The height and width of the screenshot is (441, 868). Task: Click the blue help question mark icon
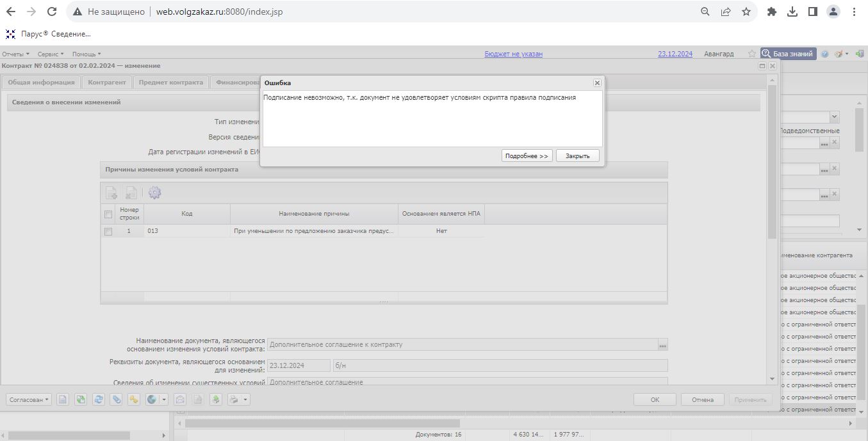click(825, 54)
